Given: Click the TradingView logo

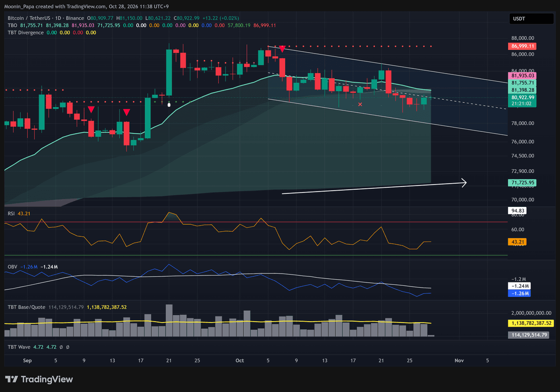Looking at the screenshot, I should click(39, 379).
